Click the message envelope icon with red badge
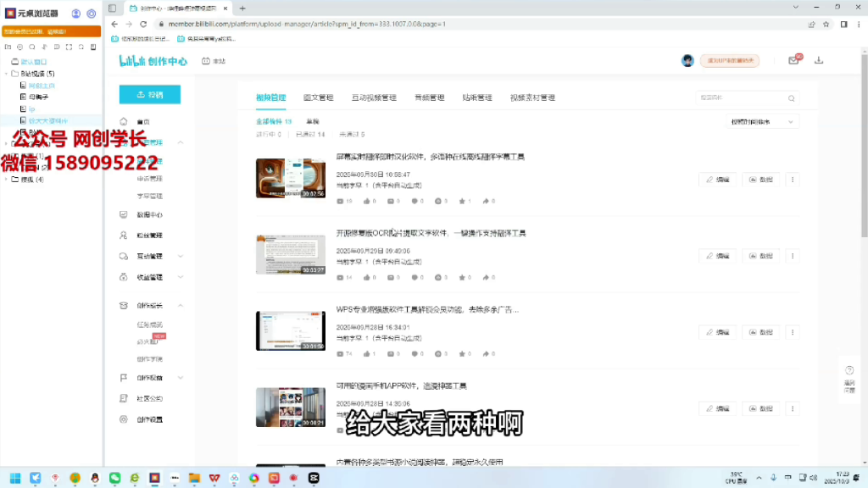 (x=793, y=60)
